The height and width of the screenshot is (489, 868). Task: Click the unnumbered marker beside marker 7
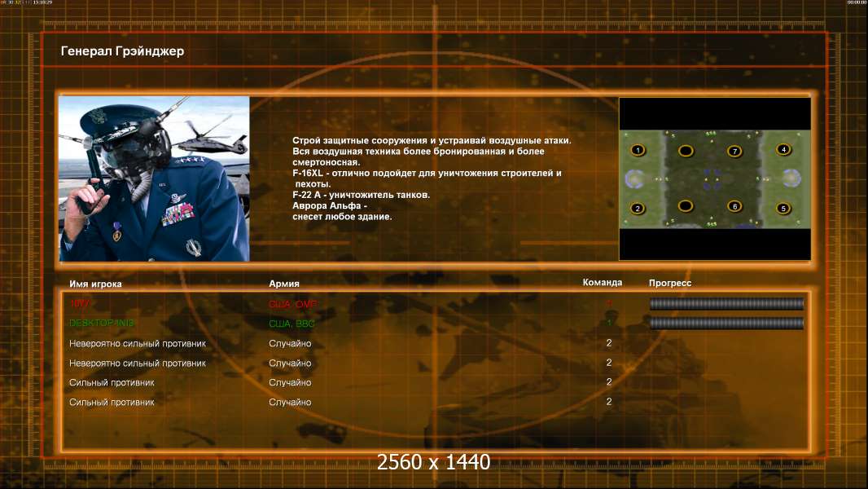pyautogui.click(x=686, y=151)
